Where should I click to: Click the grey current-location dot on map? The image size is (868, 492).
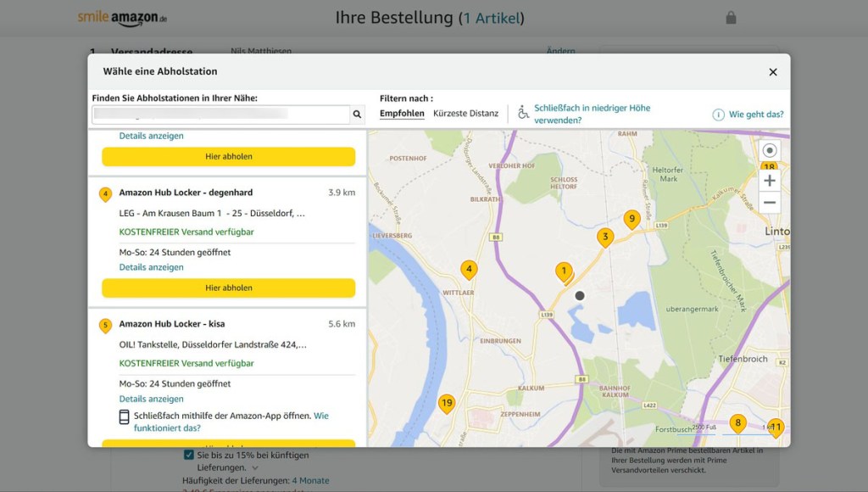[x=580, y=296]
